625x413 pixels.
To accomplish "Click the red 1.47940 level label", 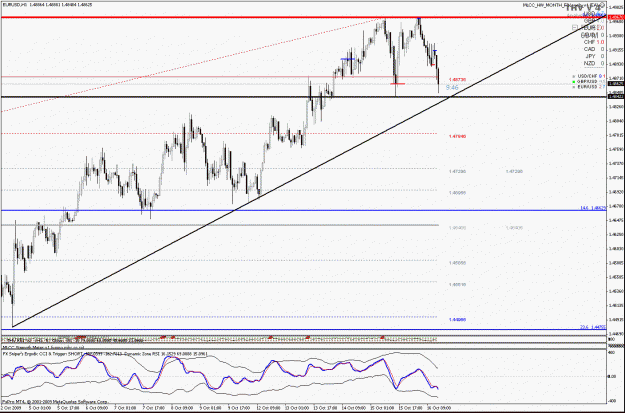I will (x=457, y=137).
